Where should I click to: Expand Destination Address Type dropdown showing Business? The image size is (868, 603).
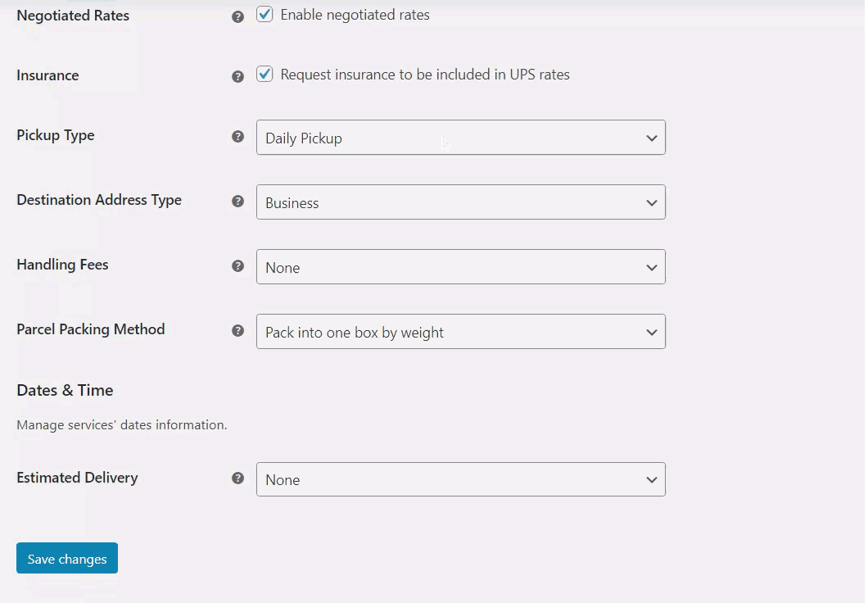point(460,202)
